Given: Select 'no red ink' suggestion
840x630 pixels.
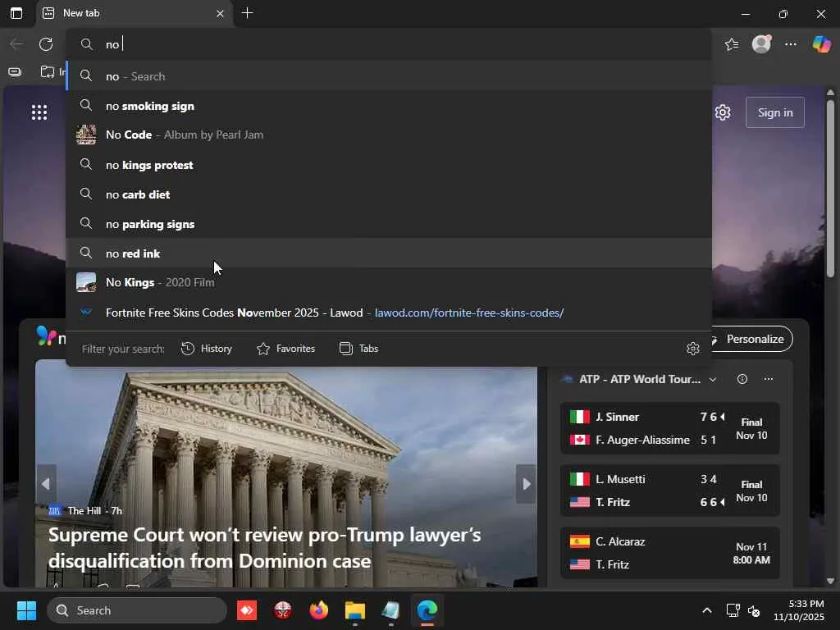Looking at the screenshot, I should tap(388, 253).
